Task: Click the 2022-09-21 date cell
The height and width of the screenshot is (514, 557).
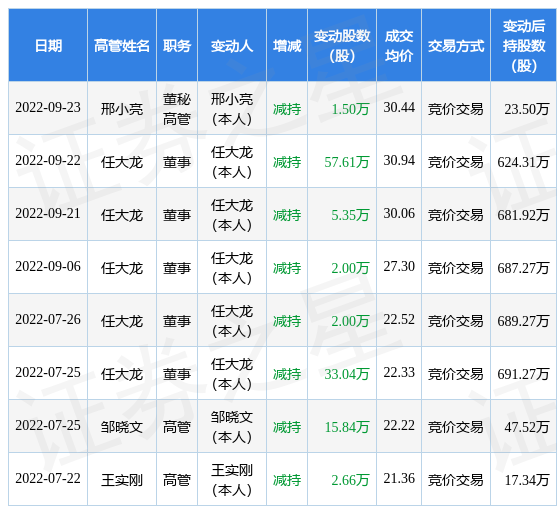Action: 48,213
